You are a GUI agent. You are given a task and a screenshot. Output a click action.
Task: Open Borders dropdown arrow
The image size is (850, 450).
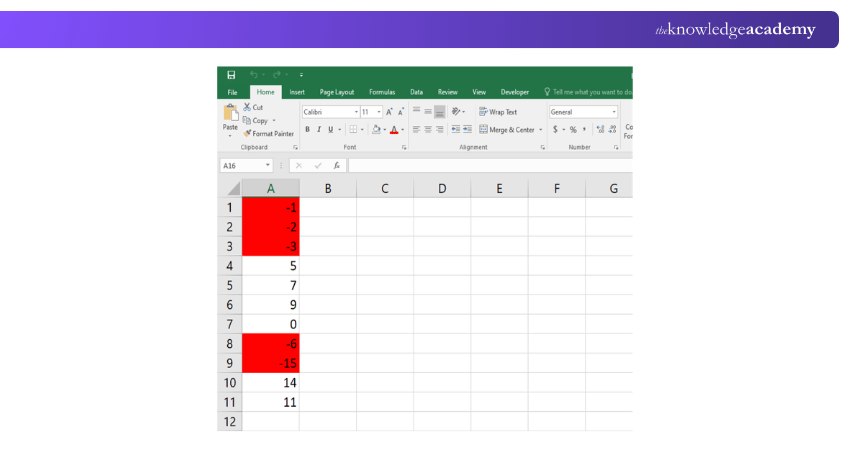362,130
